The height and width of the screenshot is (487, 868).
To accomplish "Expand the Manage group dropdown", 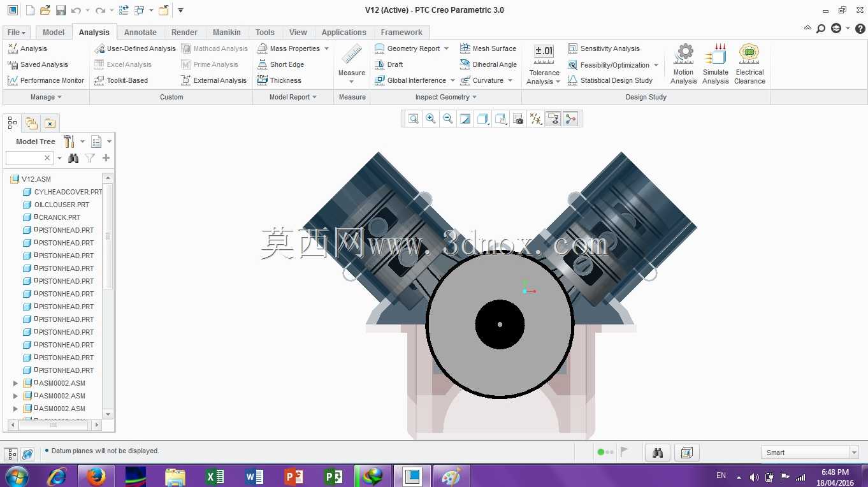I will coord(46,97).
